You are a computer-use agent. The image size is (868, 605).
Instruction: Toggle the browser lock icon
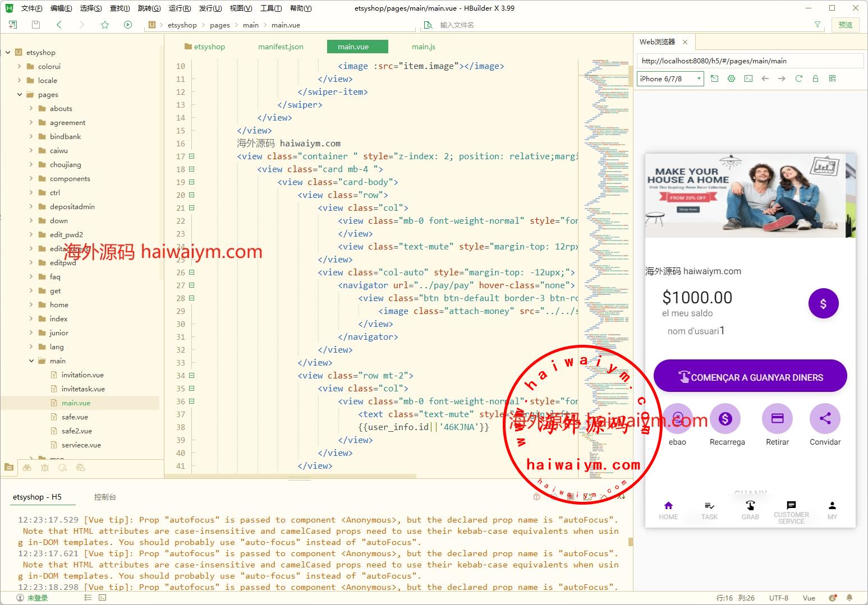815,78
